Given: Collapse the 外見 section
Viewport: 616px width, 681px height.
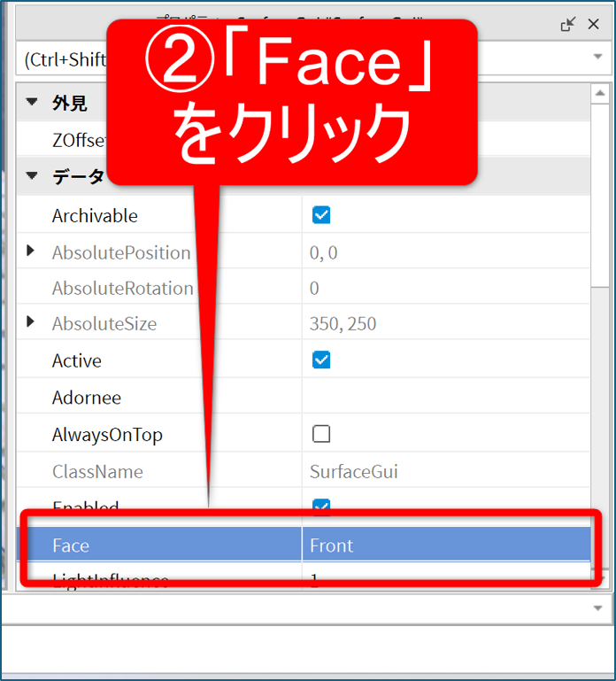Looking at the screenshot, I should (32, 103).
